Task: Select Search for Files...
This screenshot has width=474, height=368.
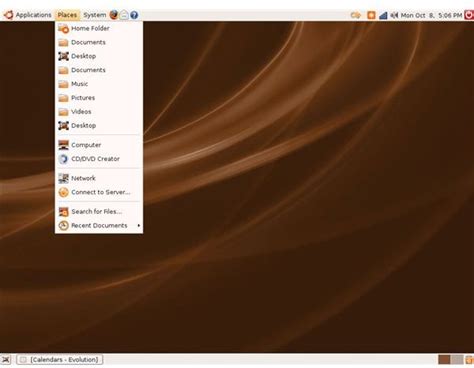Action: tap(99, 212)
